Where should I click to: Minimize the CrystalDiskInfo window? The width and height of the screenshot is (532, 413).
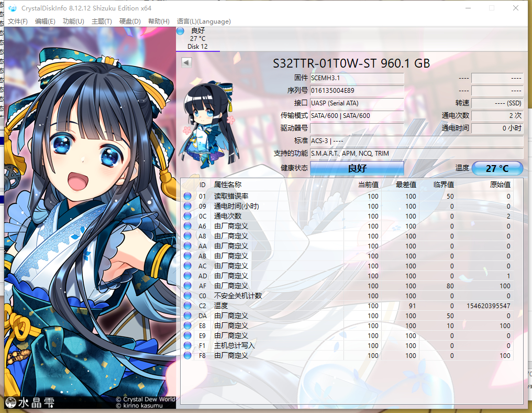(468, 8)
